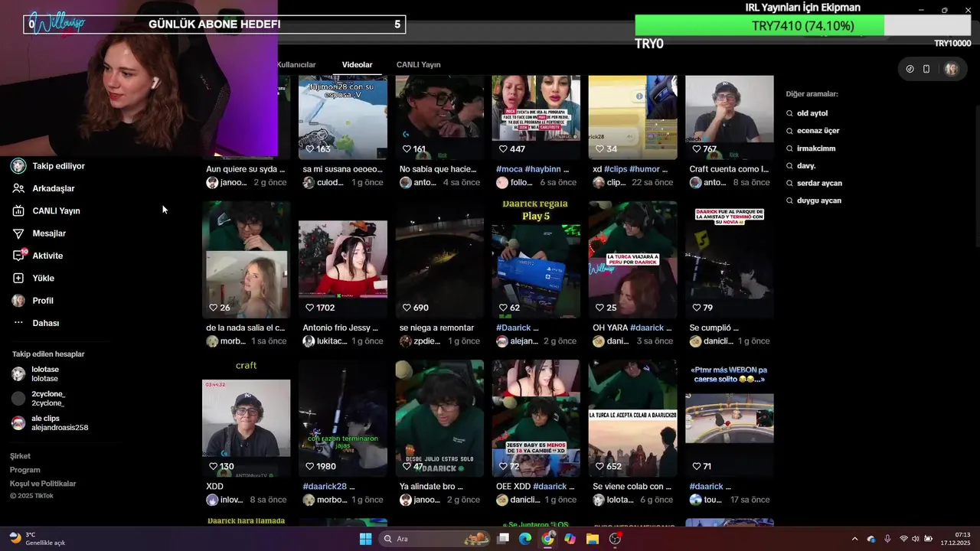The width and height of the screenshot is (980, 551).
Task: Open the Daarick regala Play 5 video
Action: click(536, 259)
